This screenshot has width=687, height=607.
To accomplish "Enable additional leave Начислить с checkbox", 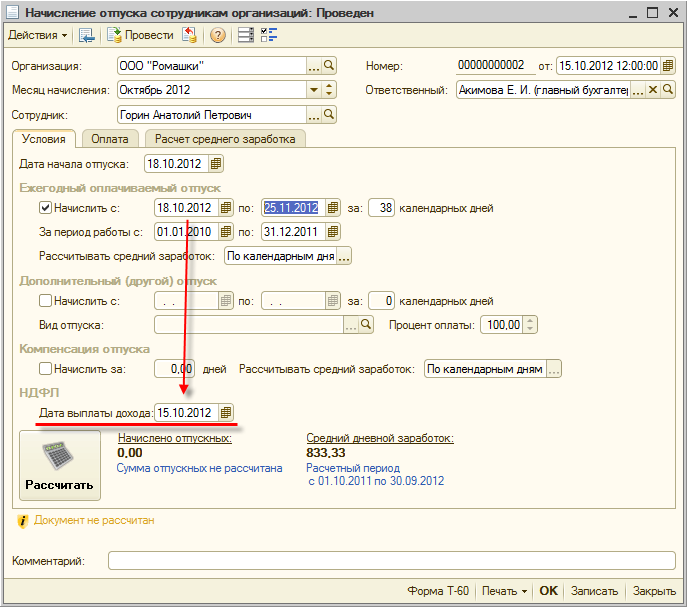I will [45, 300].
